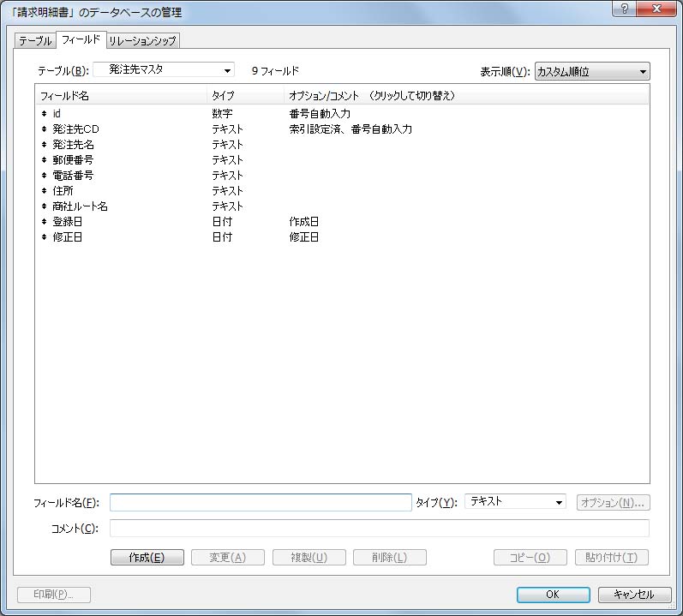
Task: Click the 日付 type of 登録日
Action: pyautogui.click(x=222, y=222)
